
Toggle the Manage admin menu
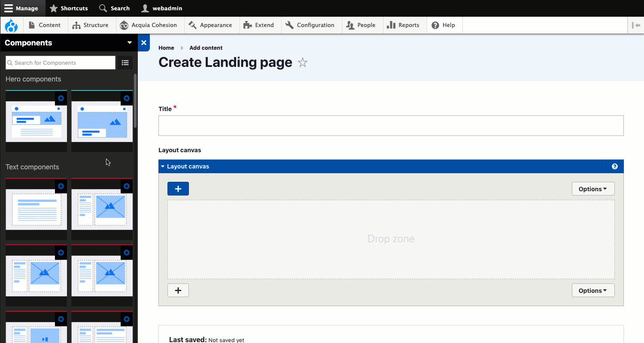coord(21,8)
